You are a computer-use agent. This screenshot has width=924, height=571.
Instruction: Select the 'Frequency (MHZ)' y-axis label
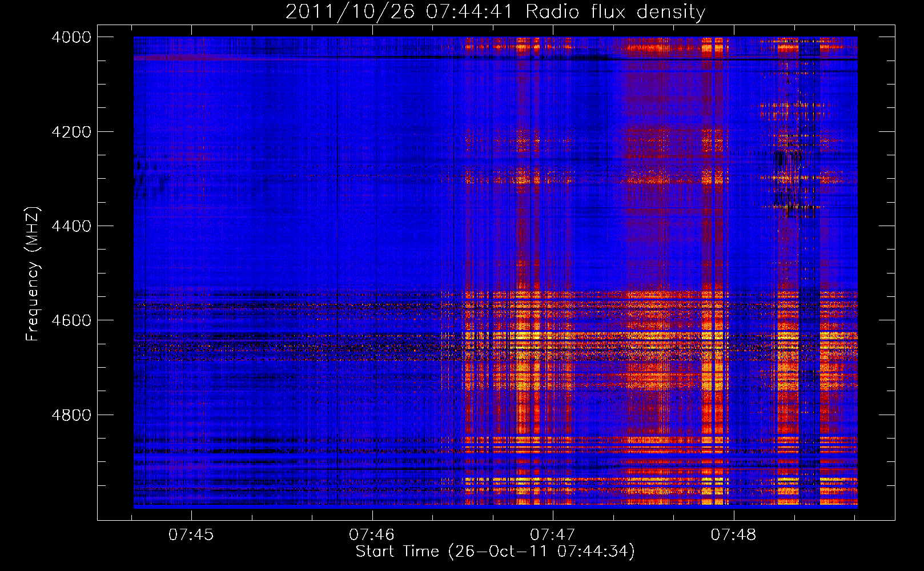pos(33,274)
